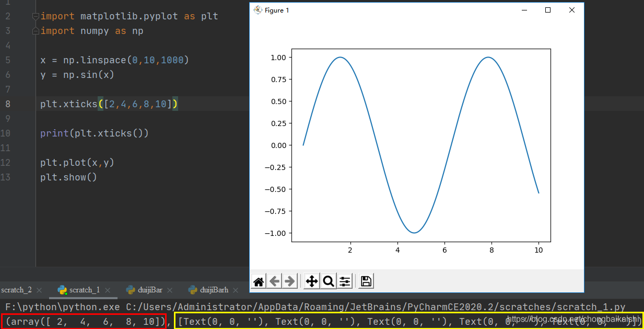Click the Figure 1 title text
Screen dimensions: 644x329
277,10
